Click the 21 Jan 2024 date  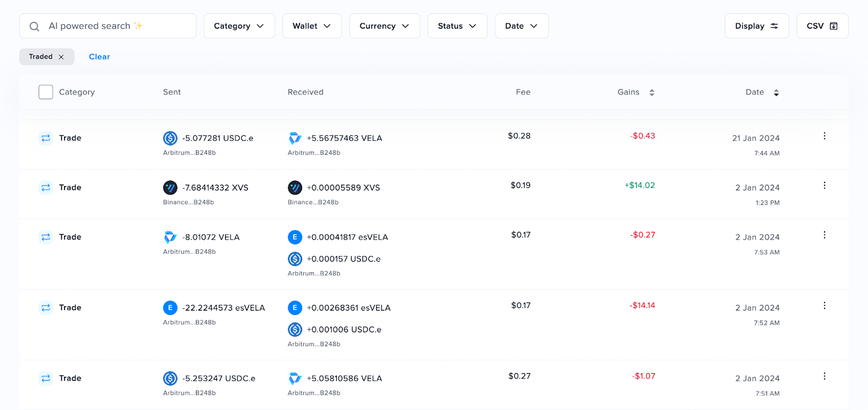(x=756, y=138)
